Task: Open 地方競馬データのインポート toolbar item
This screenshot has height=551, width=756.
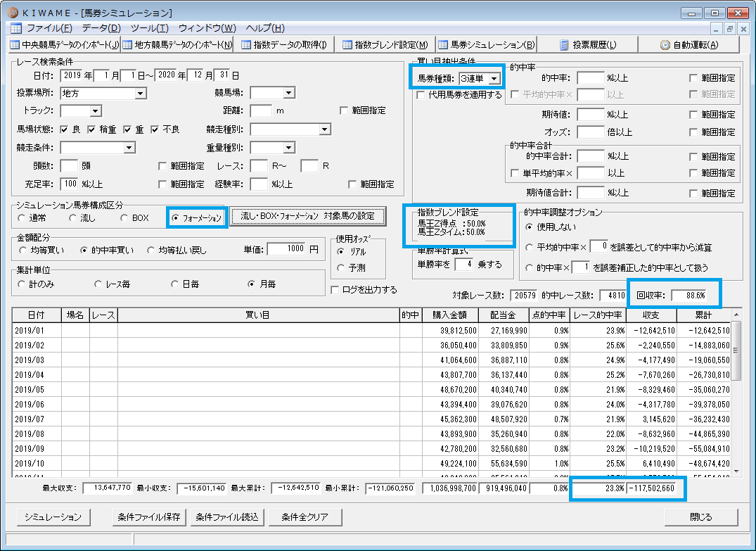Action: (177, 45)
